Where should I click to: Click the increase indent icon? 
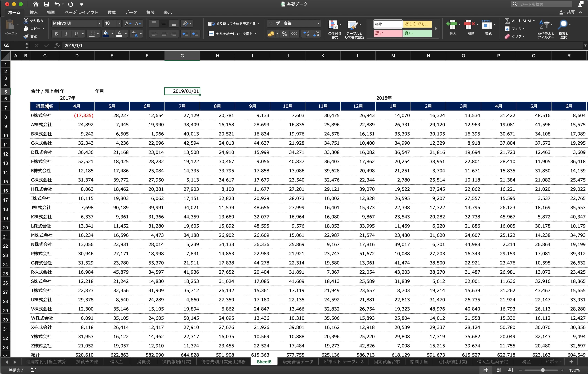195,34
